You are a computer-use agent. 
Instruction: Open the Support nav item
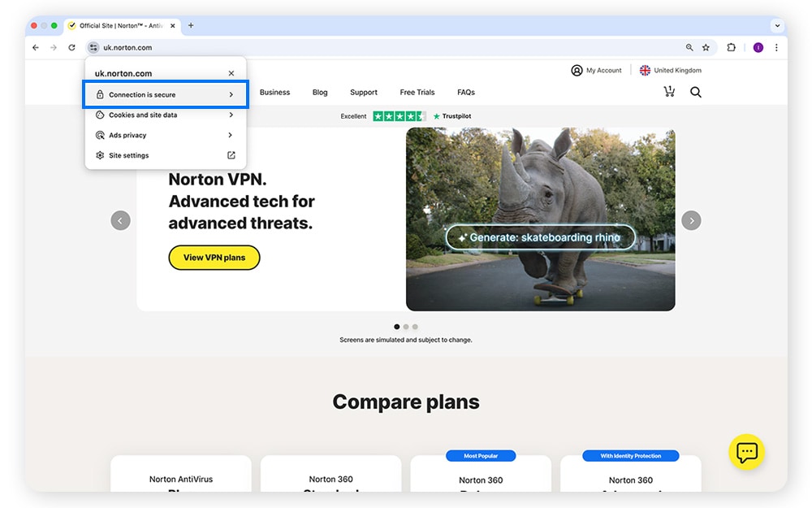click(364, 92)
